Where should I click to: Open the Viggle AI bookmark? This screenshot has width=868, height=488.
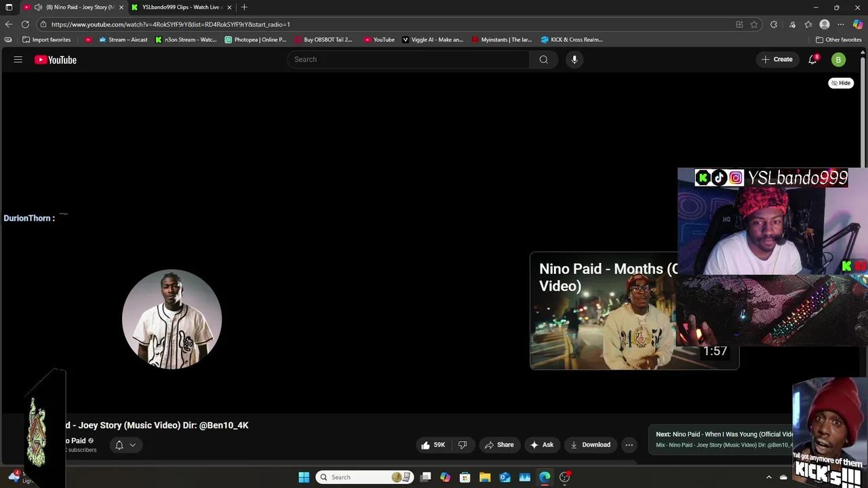tap(433, 40)
